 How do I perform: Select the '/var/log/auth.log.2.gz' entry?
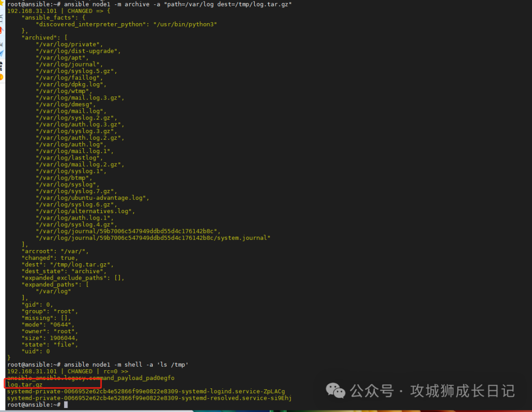80,138
